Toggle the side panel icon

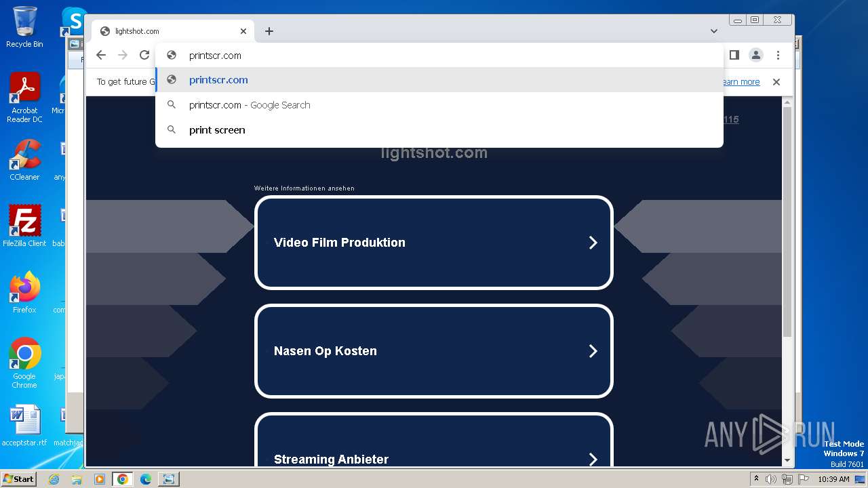tap(734, 55)
